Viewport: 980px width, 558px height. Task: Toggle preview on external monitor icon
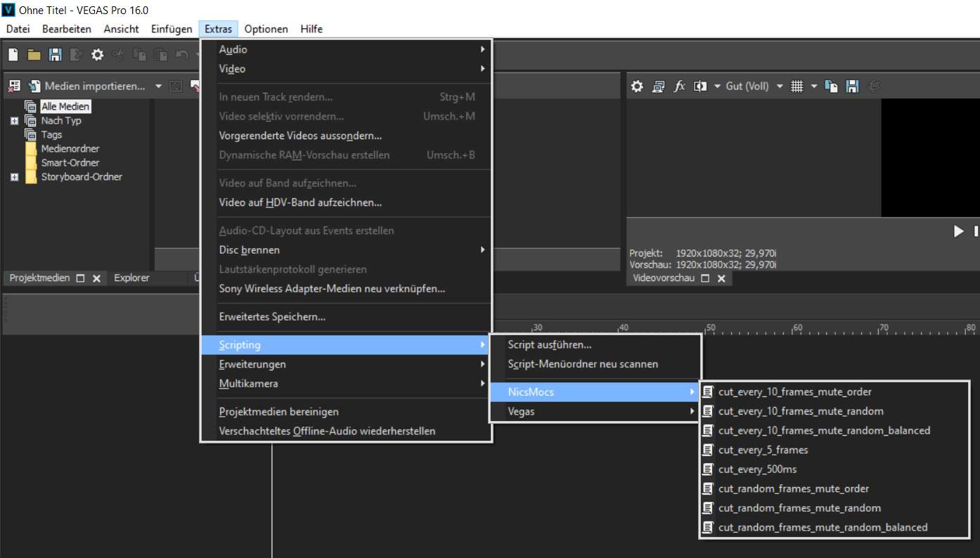click(x=658, y=86)
